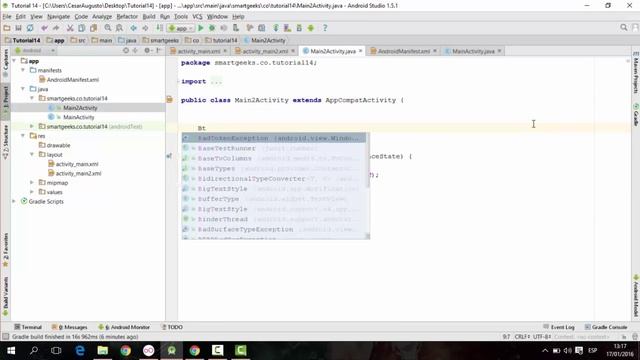Close the Main2Activity.java tab
This screenshot has height=360, width=640.
coord(360,51)
